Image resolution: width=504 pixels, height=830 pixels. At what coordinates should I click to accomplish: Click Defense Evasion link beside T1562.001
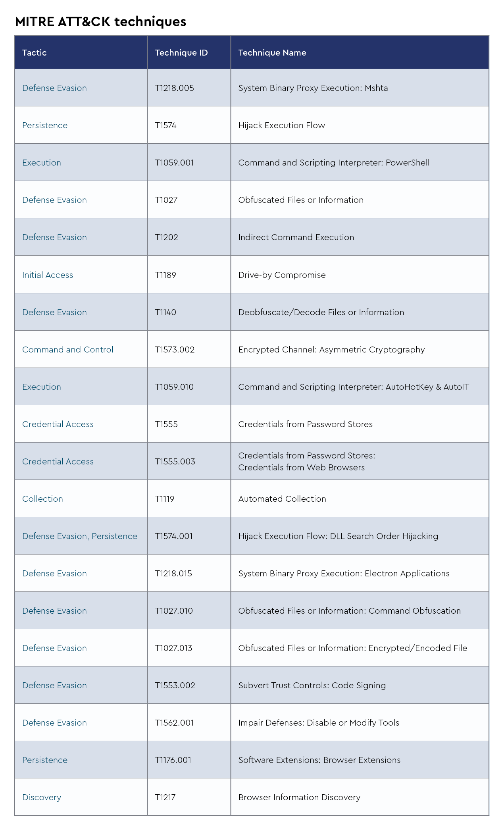pos(54,723)
